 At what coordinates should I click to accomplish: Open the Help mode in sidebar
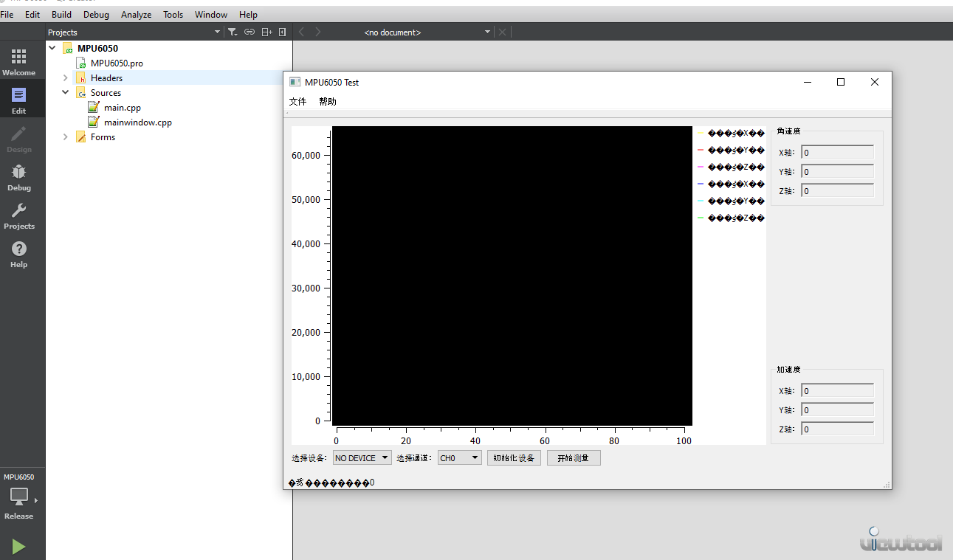point(19,254)
